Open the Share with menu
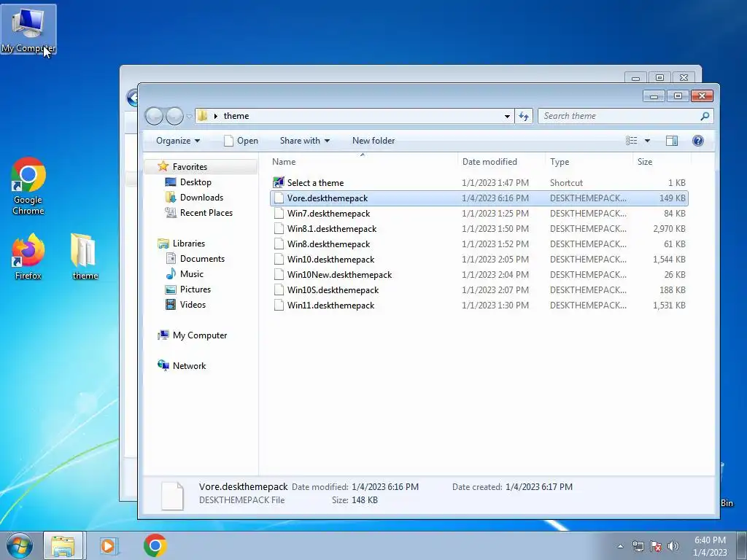747x560 pixels. click(304, 141)
